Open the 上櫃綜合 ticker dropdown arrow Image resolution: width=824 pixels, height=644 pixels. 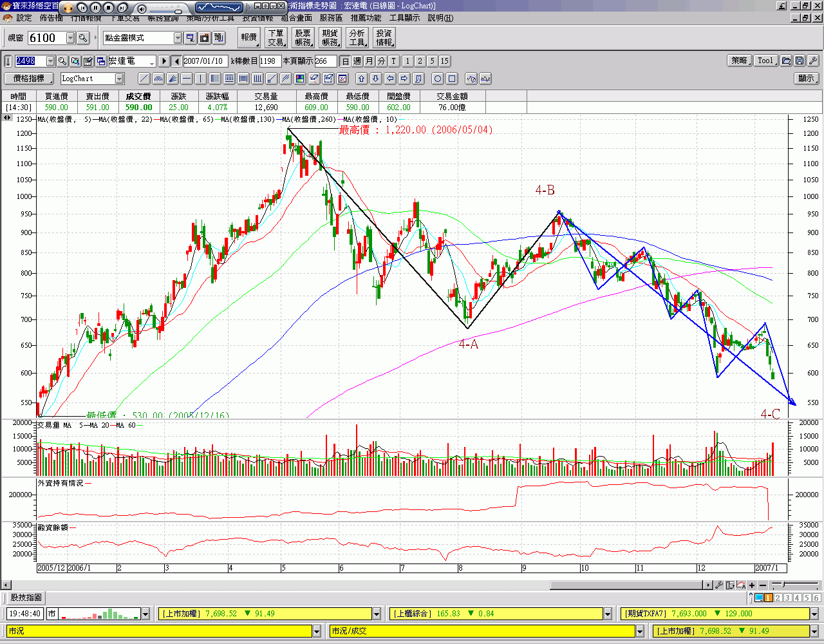tap(608, 614)
